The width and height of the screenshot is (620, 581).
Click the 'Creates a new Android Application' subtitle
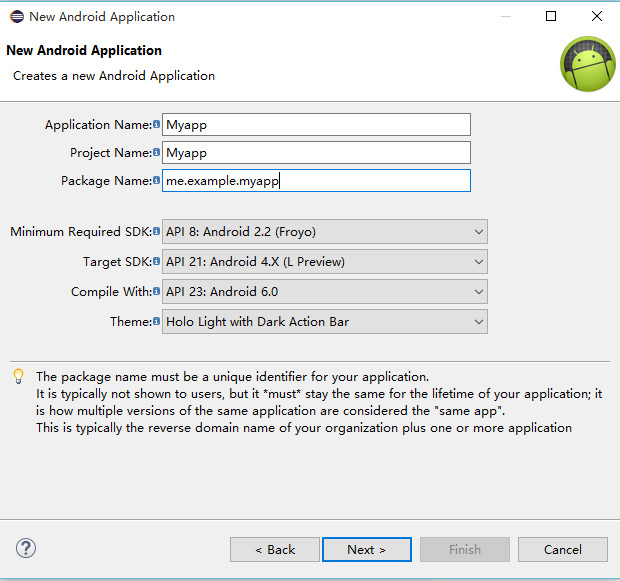114,76
